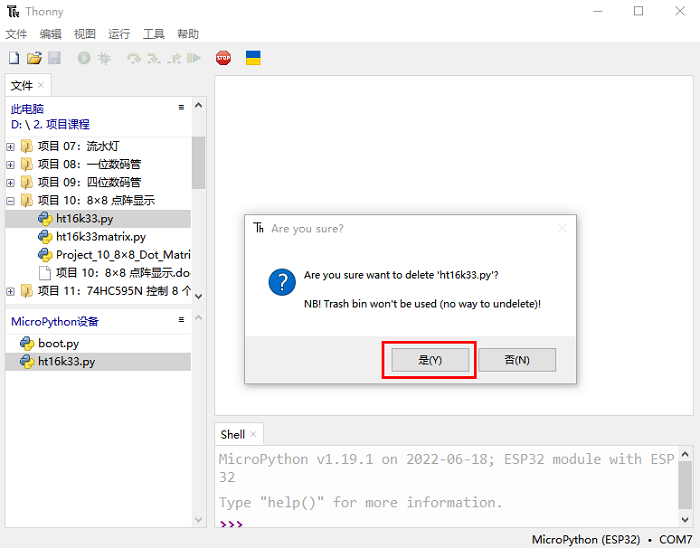The image size is (700, 548).
Task: Expand the 项目 11: 74HC595N folder
Action: tap(11, 291)
